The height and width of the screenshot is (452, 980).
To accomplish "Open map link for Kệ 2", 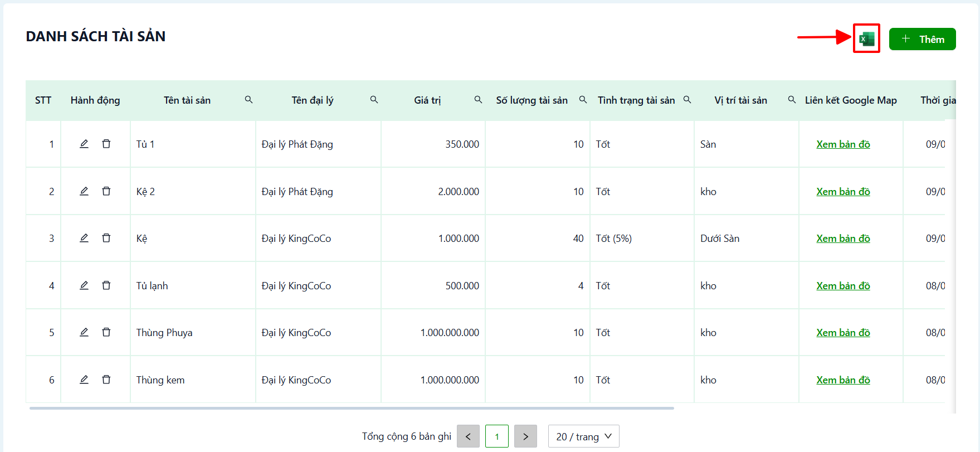I will tap(843, 192).
